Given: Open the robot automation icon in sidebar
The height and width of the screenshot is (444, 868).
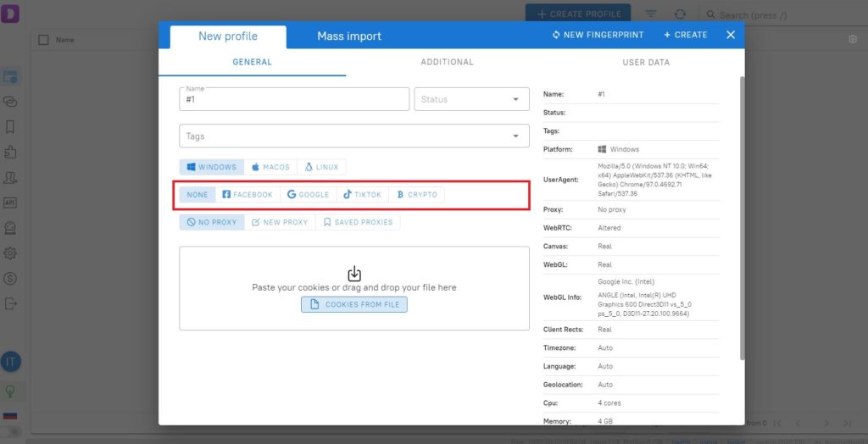Looking at the screenshot, I should coord(10,228).
